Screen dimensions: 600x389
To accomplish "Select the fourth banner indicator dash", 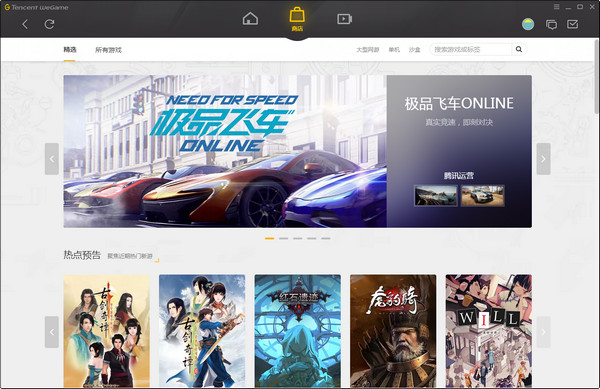I will pyautogui.click(x=311, y=238).
